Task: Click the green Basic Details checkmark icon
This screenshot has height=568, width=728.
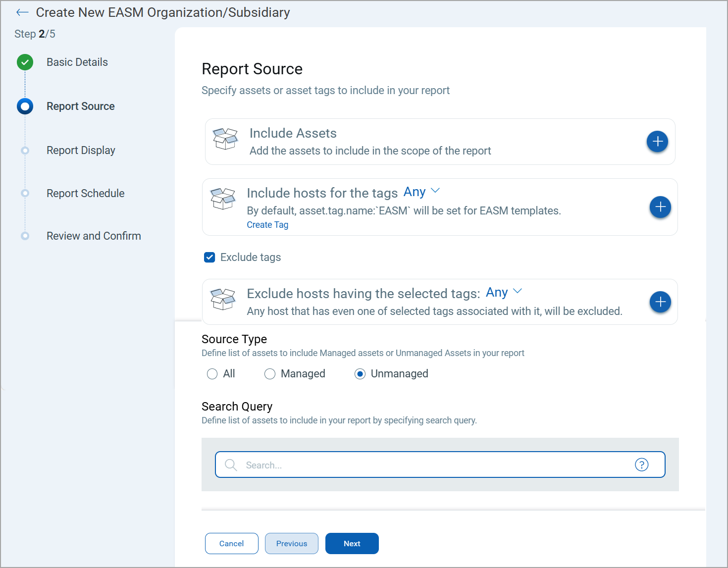Action: [x=25, y=62]
